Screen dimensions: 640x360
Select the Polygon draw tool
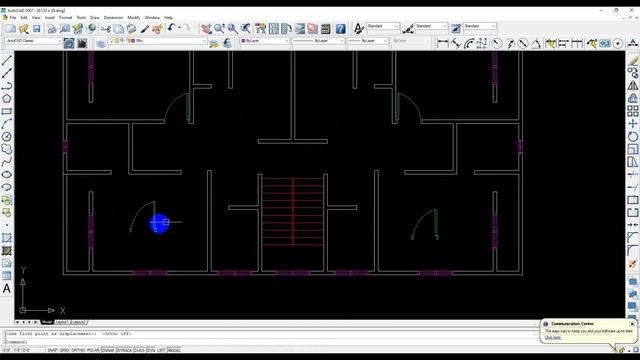[x=7, y=98]
